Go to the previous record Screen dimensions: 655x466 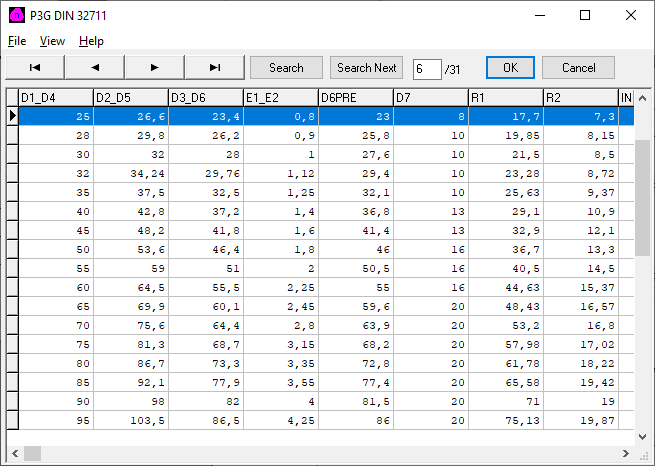(95, 68)
